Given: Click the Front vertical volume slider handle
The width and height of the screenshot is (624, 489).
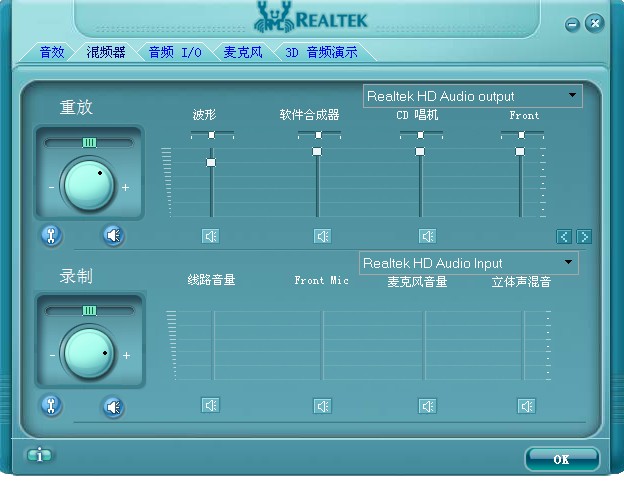Looking at the screenshot, I should click(x=520, y=152).
